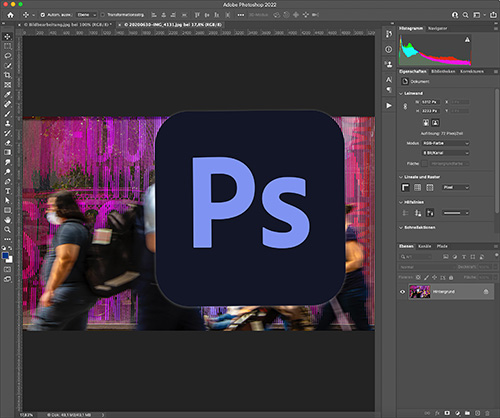Open the Ebene dropdown in options bar
Screen dimensions: 500x418
pos(86,15)
